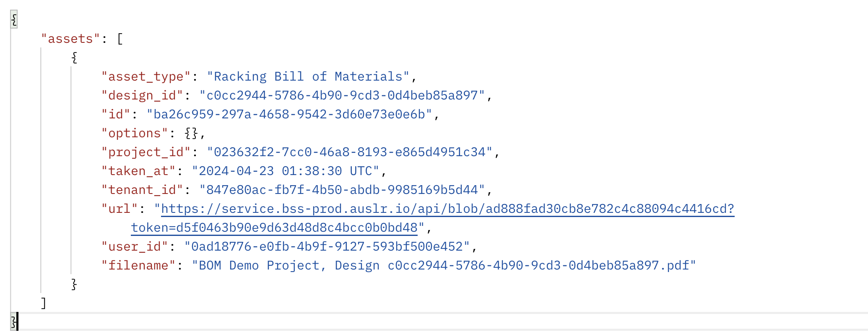Click the "assets" key name
The width and height of the screenshot is (868, 335).
(70, 39)
